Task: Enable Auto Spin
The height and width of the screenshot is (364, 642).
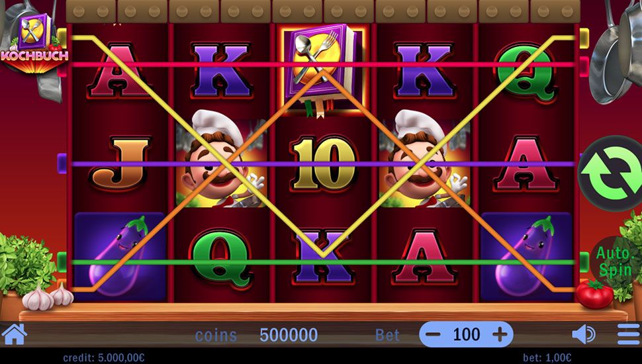Action: (614, 261)
